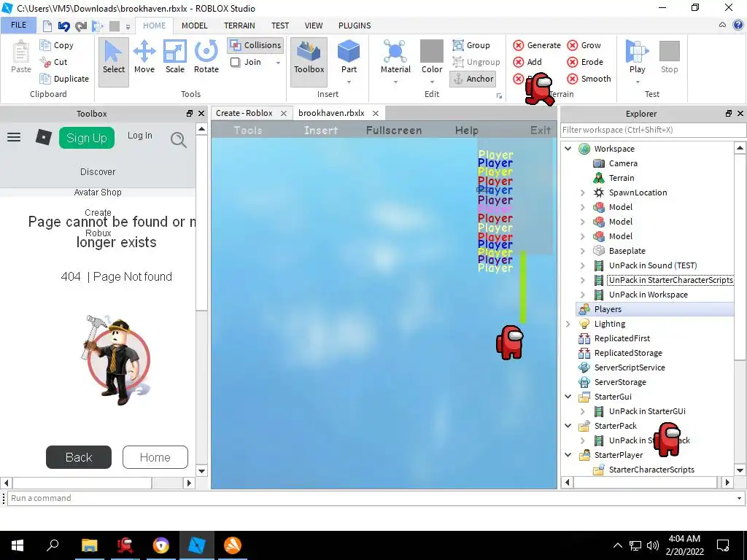Switch to the TERRAIN ribbon tab
The width and height of the screenshot is (747, 560).
(x=239, y=26)
